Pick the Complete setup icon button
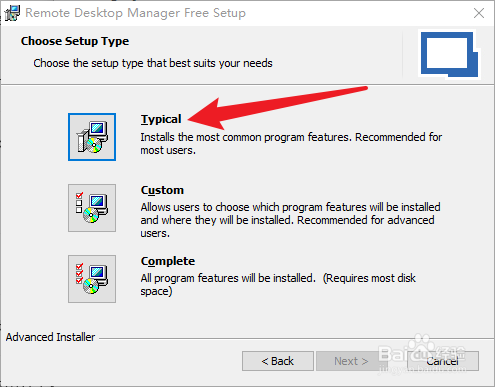 point(92,279)
